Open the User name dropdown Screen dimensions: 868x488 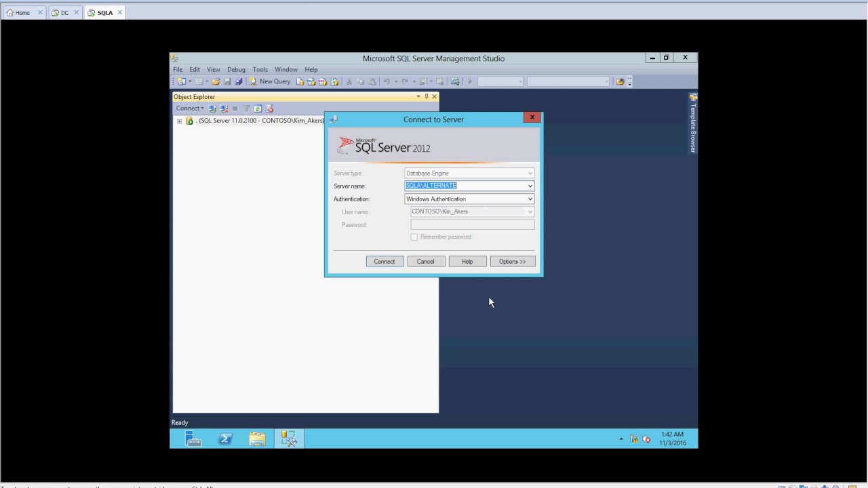530,211
